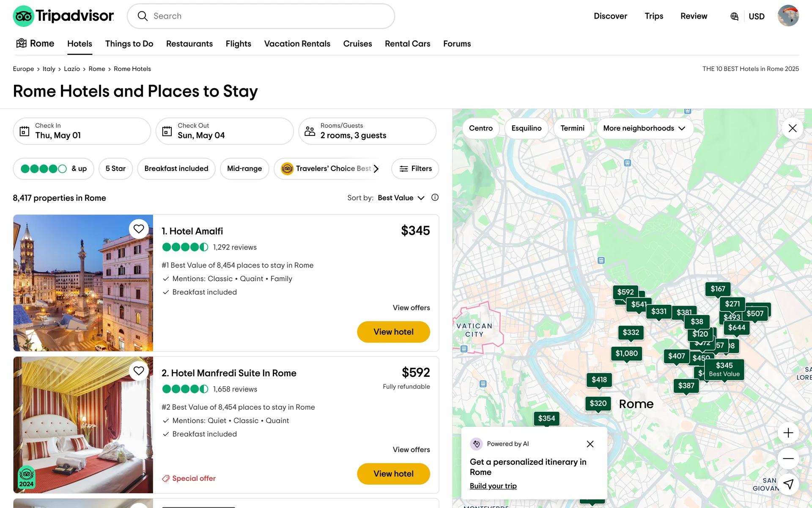Open the user profile avatar
This screenshot has width=812, height=508.
pyautogui.click(x=788, y=16)
